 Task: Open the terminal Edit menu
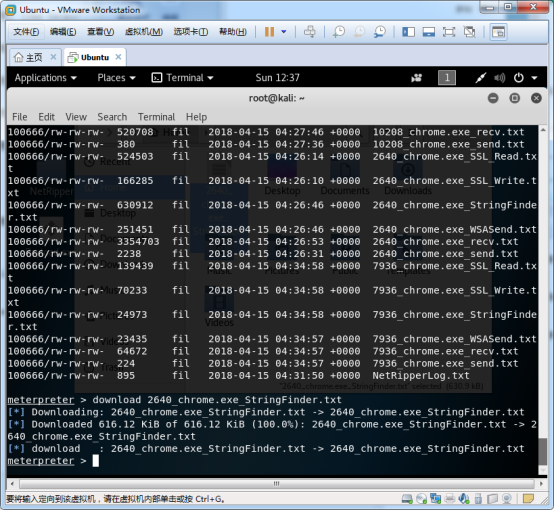pos(46,117)
